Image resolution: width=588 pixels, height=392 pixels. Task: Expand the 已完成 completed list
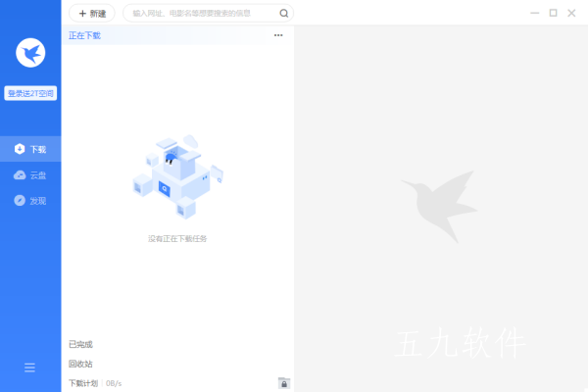pos(80,344)
